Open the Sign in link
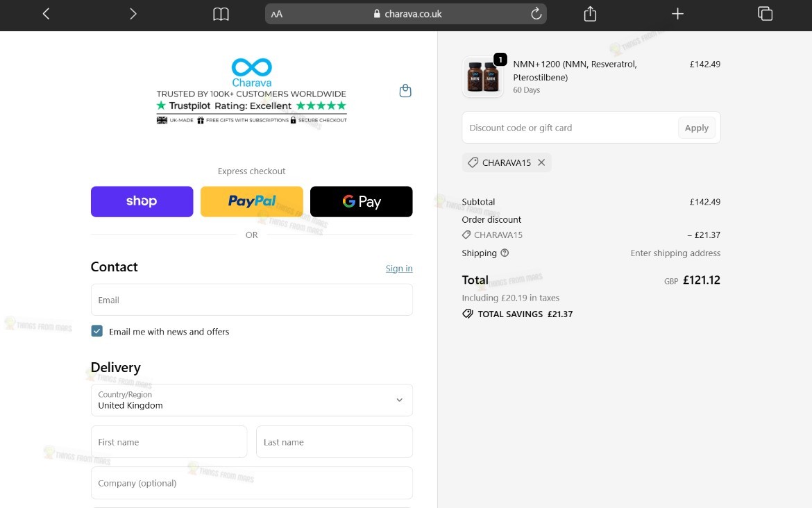This screenshot has width=812, height=508. point(399,269)
